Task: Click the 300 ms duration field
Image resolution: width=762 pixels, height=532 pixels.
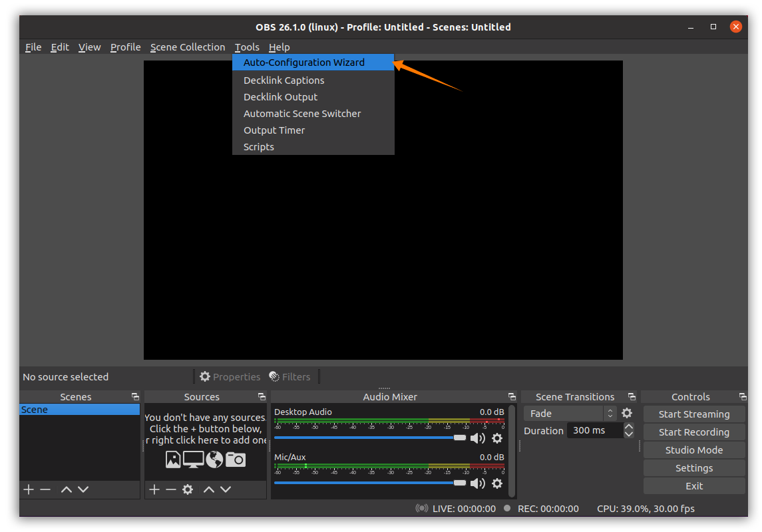Action: tap(596, 430)
